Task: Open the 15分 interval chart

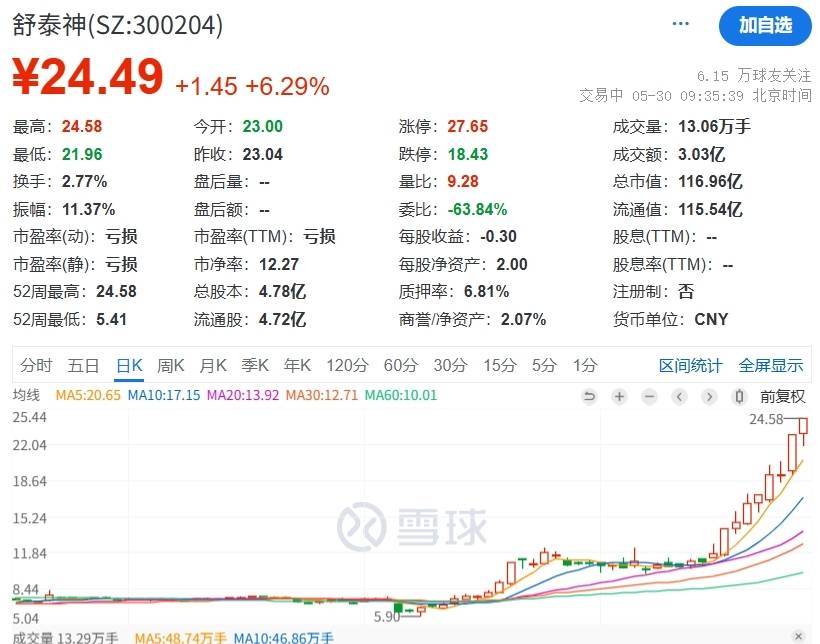Action: tap(499, 365)
